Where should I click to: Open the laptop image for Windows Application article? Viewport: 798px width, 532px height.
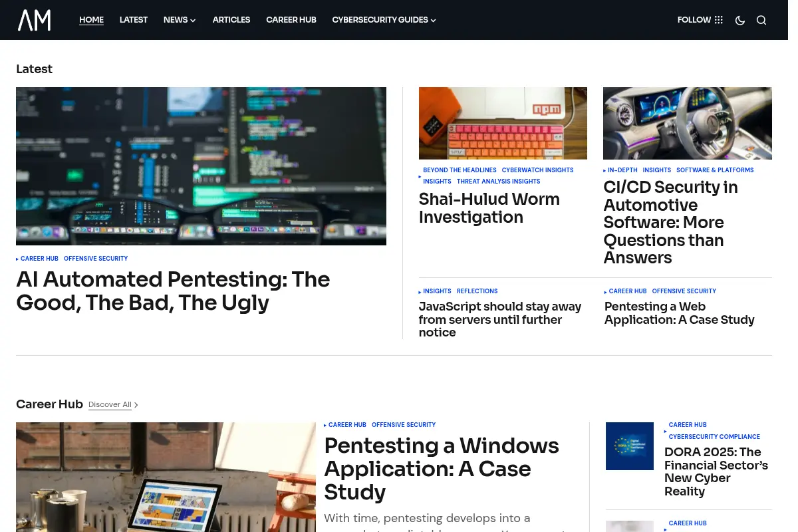pos(166,477)
